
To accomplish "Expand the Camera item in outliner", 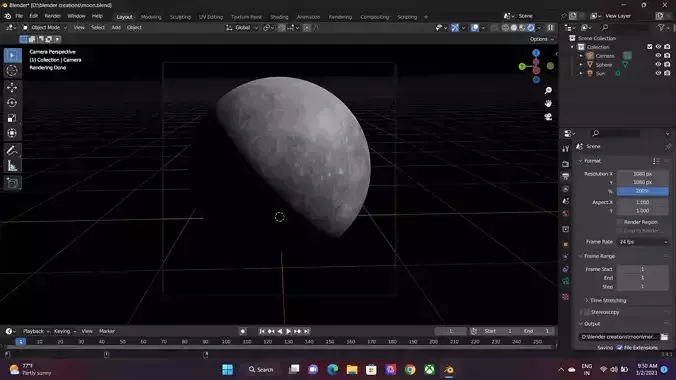I will click(x=581, y=56).
